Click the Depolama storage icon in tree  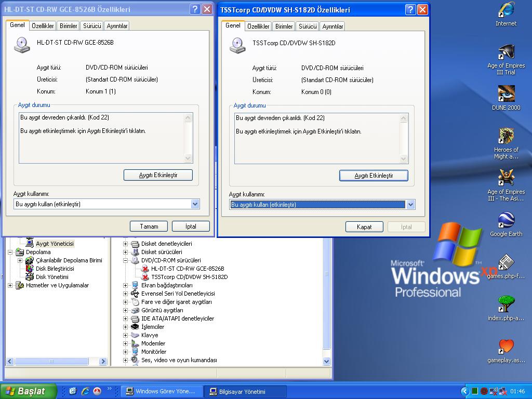tap(20, 252)
